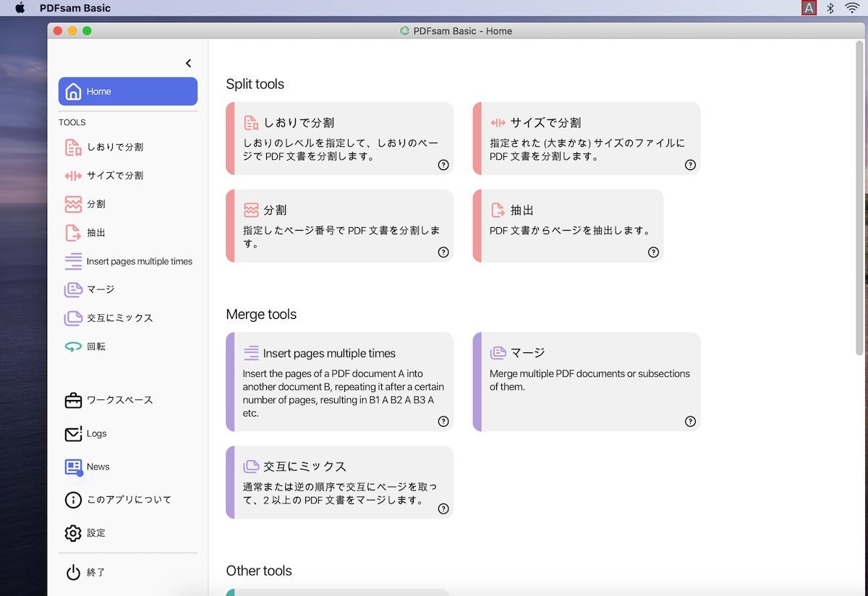This screenshot has width=868, height=596.
Task: Click help icon on 分割 card
Action: (x=443, y=252)
